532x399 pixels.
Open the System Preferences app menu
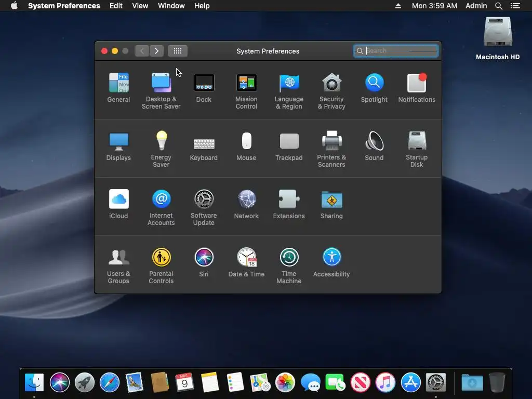pos(64,6)
